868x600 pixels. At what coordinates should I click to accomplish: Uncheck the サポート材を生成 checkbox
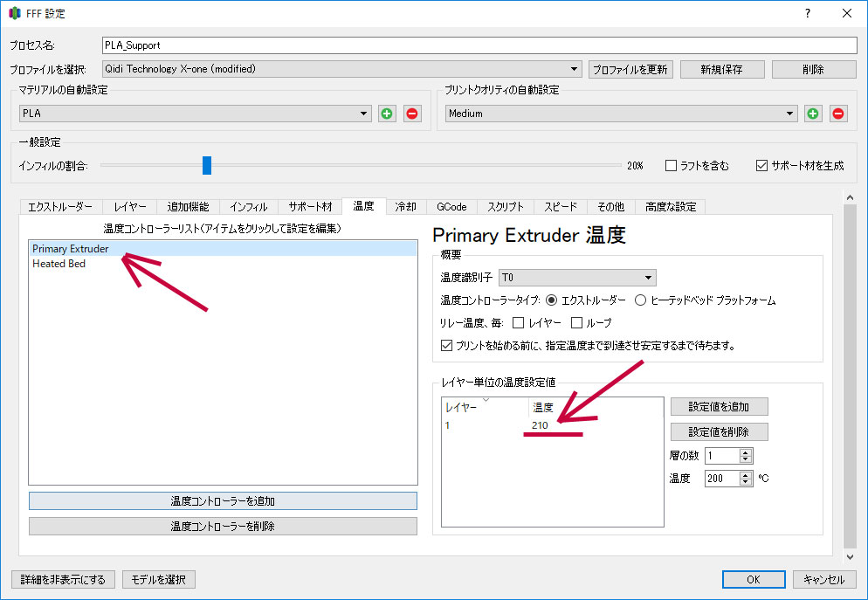click(761, 165)
